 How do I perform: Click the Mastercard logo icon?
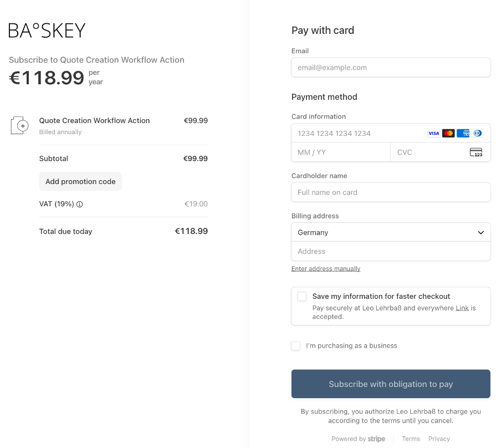click(448, 133)
